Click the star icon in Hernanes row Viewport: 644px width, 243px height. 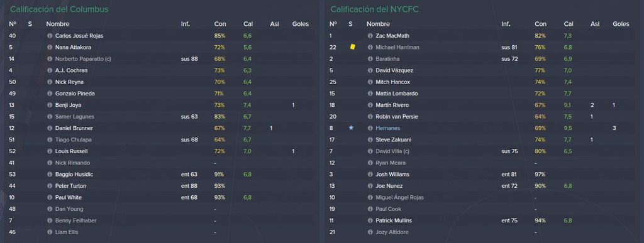351,128
